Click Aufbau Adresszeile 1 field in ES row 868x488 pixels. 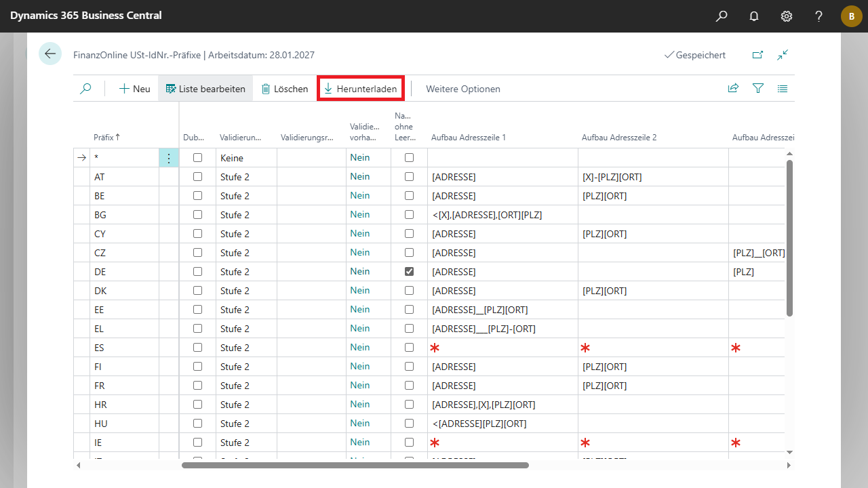pos(502,348)
